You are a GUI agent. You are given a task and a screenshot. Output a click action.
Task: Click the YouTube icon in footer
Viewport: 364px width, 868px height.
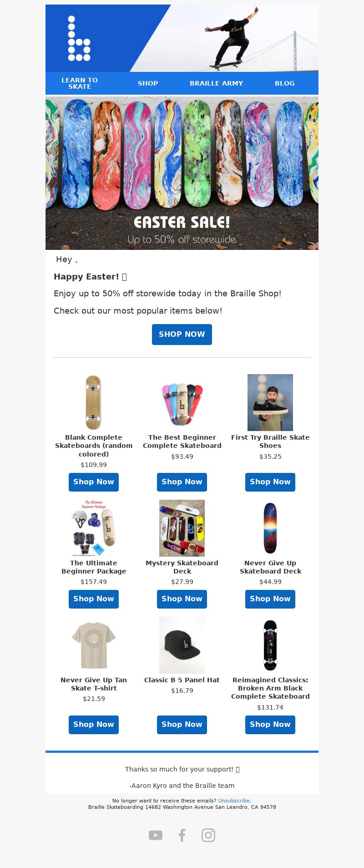coord(156,835)
